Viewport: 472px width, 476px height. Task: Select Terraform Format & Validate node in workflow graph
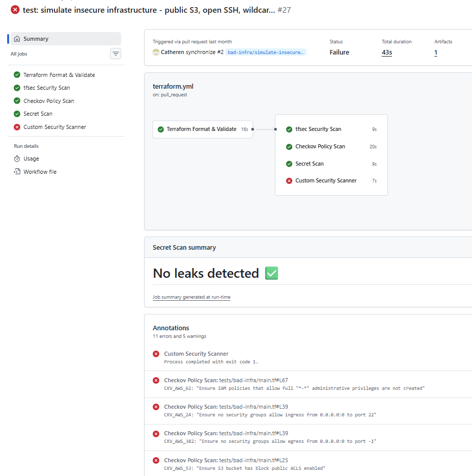(x=203, y=129)
